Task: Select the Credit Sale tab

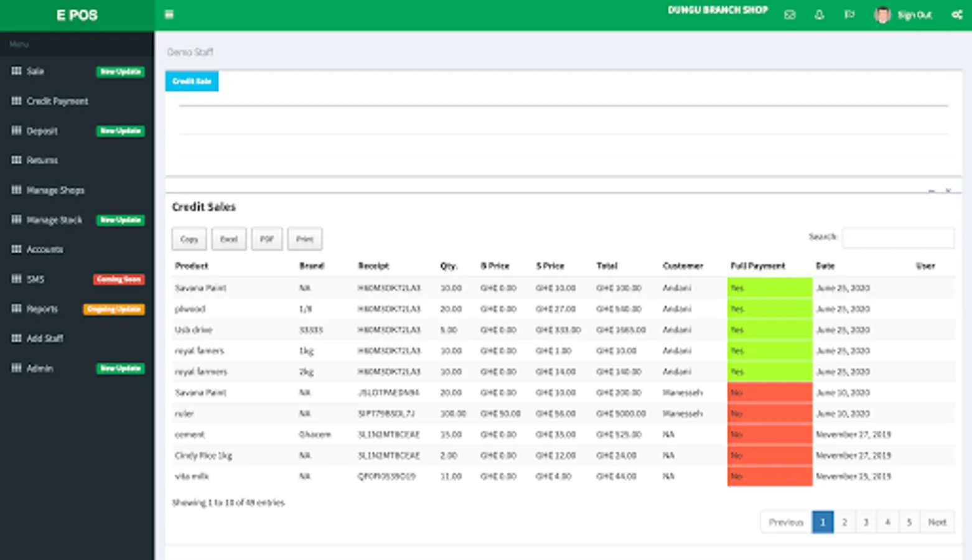Action: 192,81
